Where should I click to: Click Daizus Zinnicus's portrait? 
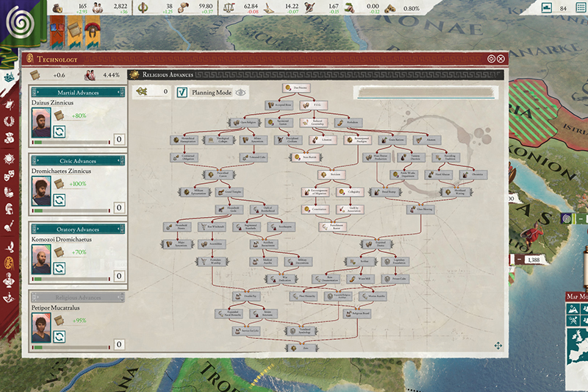click(41, 123)
